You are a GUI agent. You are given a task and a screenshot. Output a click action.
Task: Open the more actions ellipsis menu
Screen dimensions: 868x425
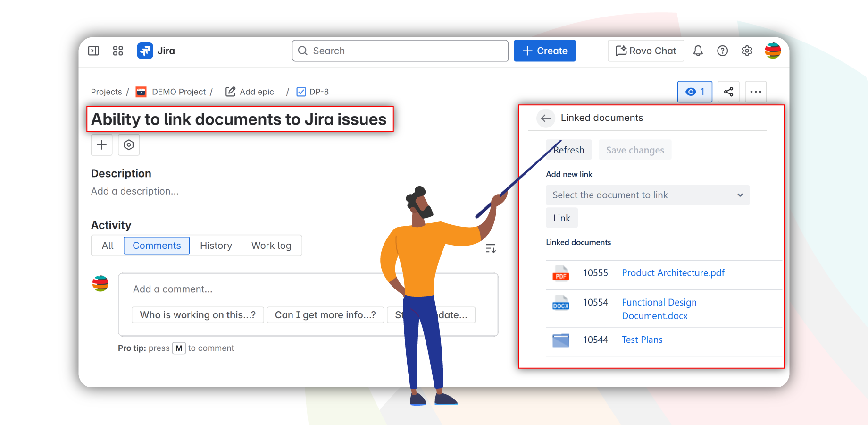(x=756, y=92)
